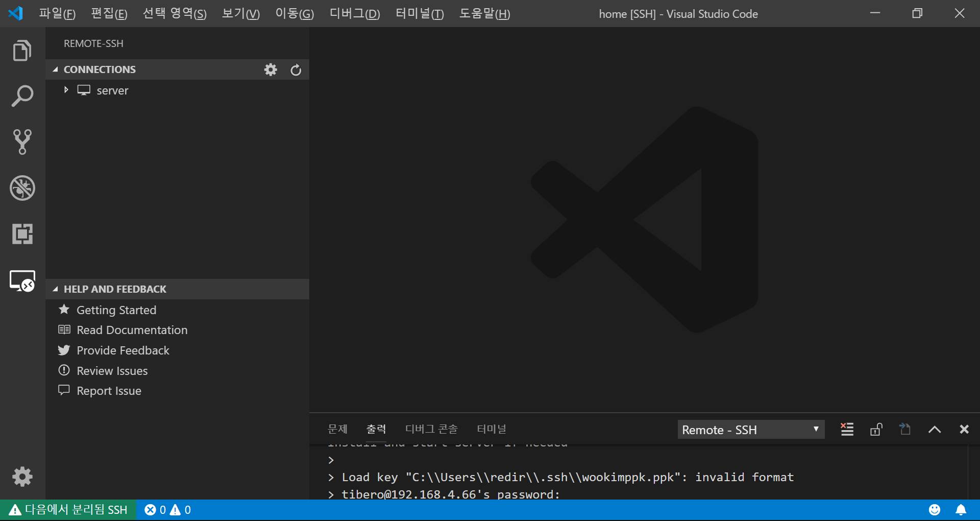Open the feedback smiley in status bar

click(x=935, y=510)
